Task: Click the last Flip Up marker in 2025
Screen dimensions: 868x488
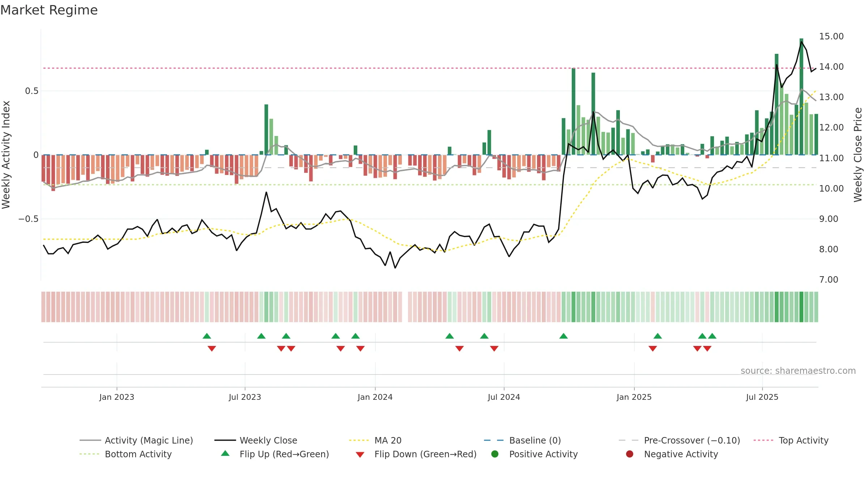Action: pyautogui.click(x=712, y=336)
